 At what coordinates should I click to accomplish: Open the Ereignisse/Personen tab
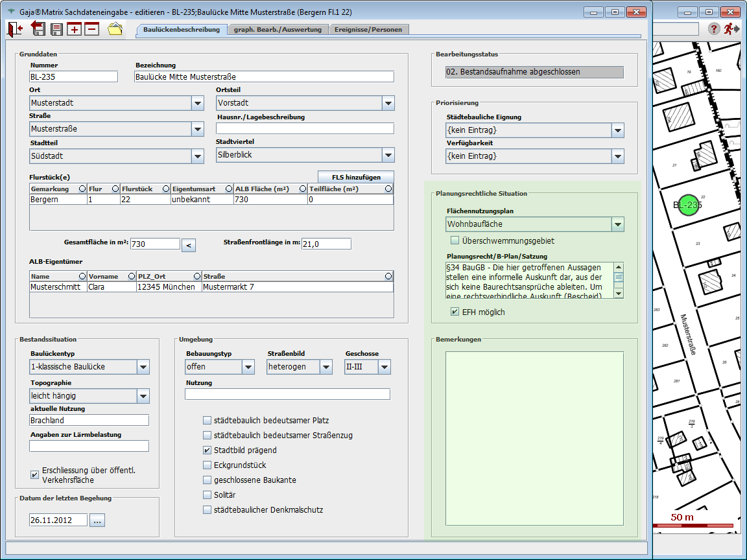368,29
